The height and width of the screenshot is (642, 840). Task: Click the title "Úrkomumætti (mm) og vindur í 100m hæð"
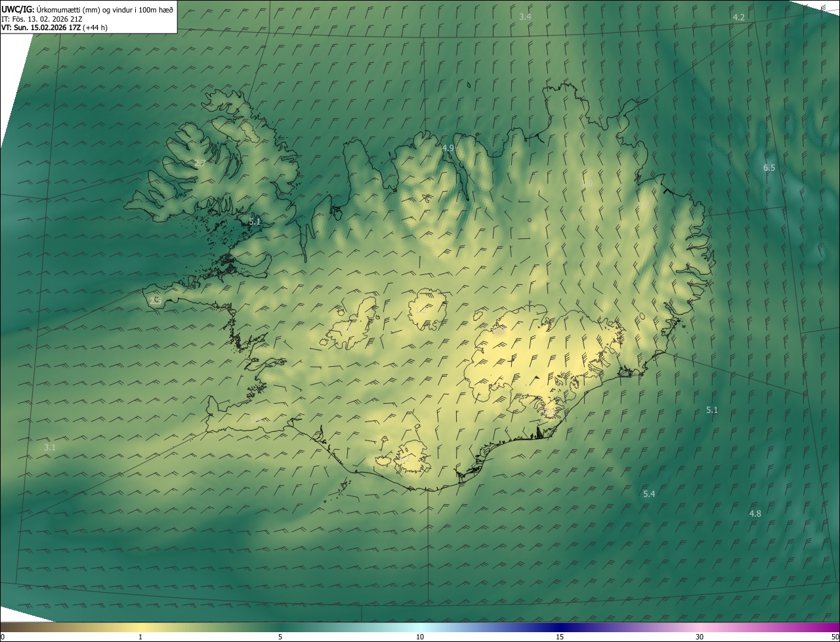pyautogui.click(x=105, y=9)
